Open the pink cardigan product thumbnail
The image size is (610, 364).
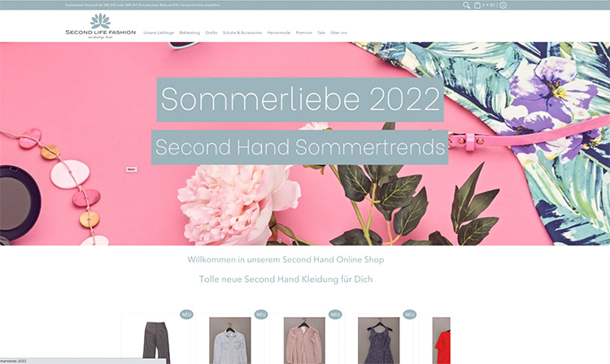pyautogui.click(x=304, y=340)
